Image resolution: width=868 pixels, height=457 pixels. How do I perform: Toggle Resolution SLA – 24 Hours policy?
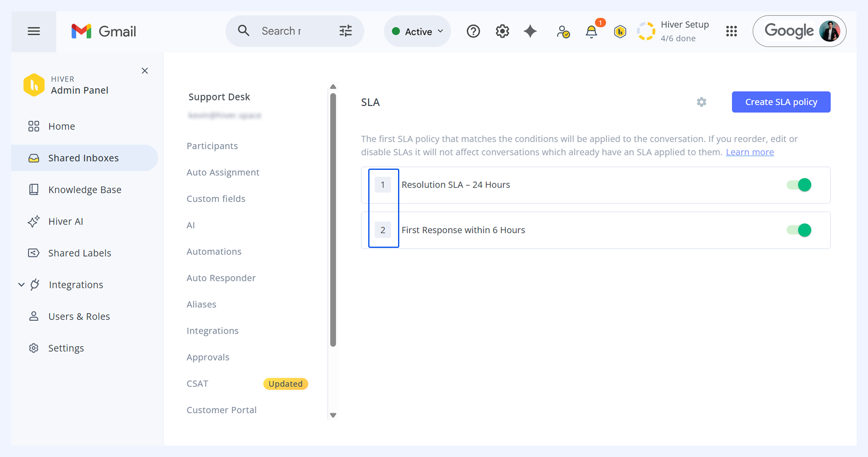(x=799, y=185)
